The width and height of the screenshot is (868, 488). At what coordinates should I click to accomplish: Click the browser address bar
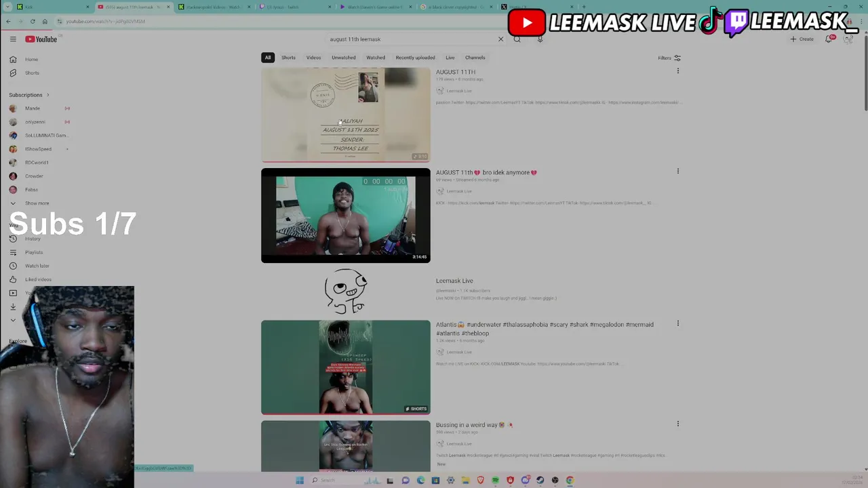click(271, 21)
